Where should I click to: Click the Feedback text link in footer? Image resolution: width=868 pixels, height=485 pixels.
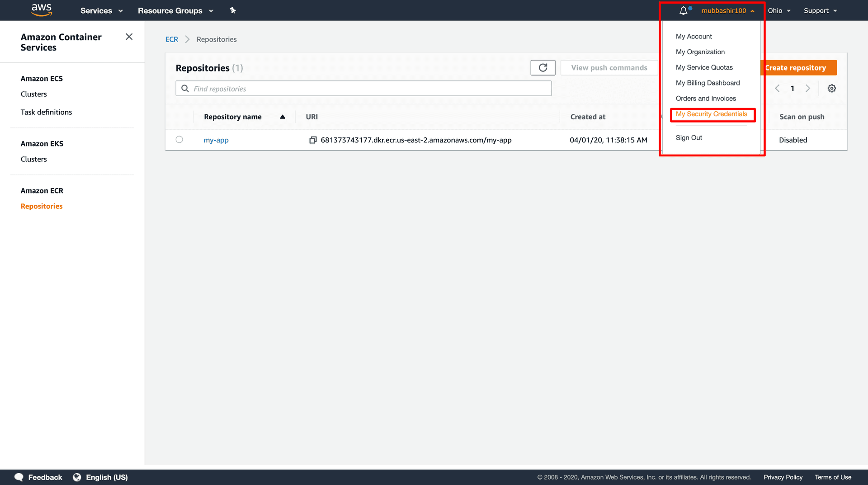point(45,477)
